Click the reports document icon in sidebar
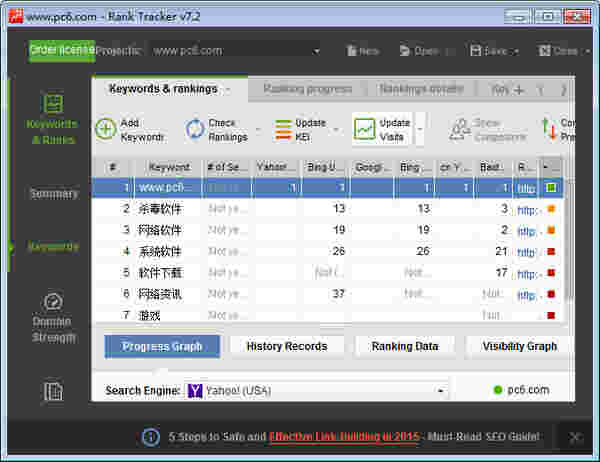This screenshot has height=462, width=600. 52,391
